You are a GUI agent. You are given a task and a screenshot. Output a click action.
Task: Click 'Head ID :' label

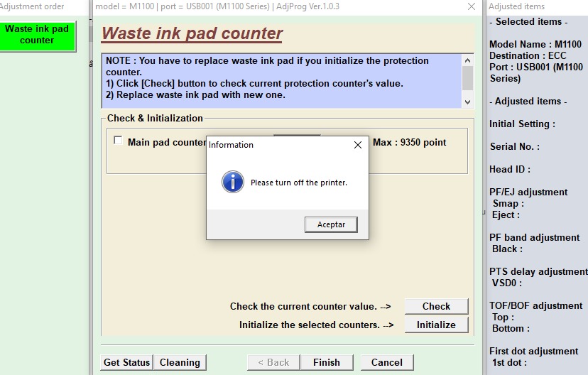tap(510, 170)
